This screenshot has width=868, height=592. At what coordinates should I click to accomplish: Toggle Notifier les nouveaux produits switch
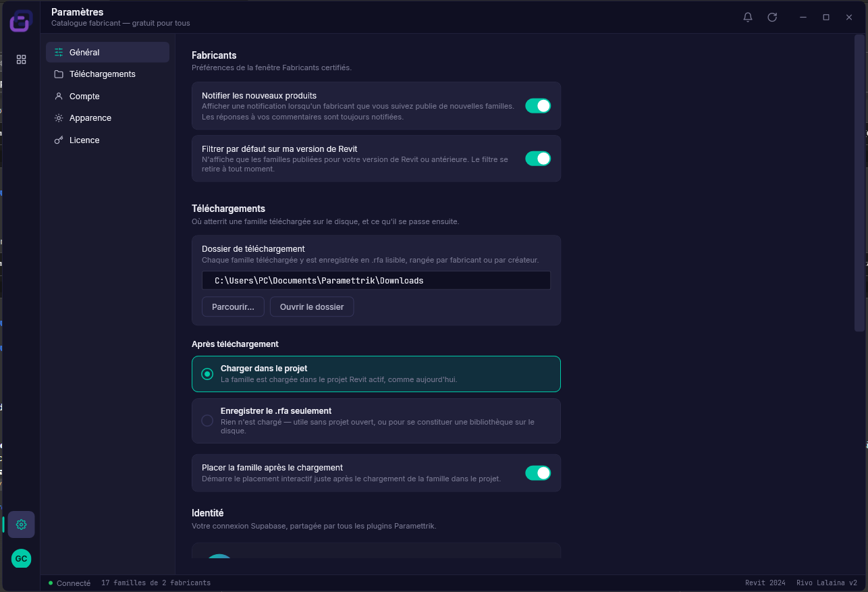point(538,106)
